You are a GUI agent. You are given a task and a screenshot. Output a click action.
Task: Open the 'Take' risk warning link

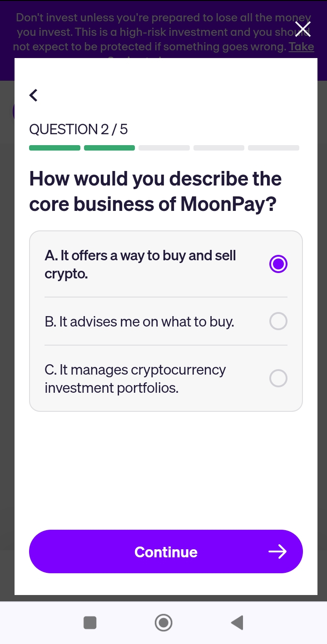point(302,47)
